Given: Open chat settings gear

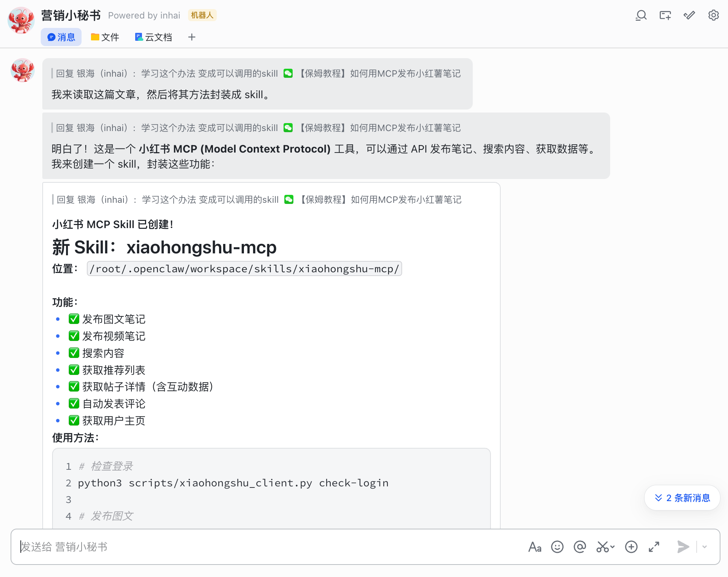Looking at the screenshot, I should (713, 15).
